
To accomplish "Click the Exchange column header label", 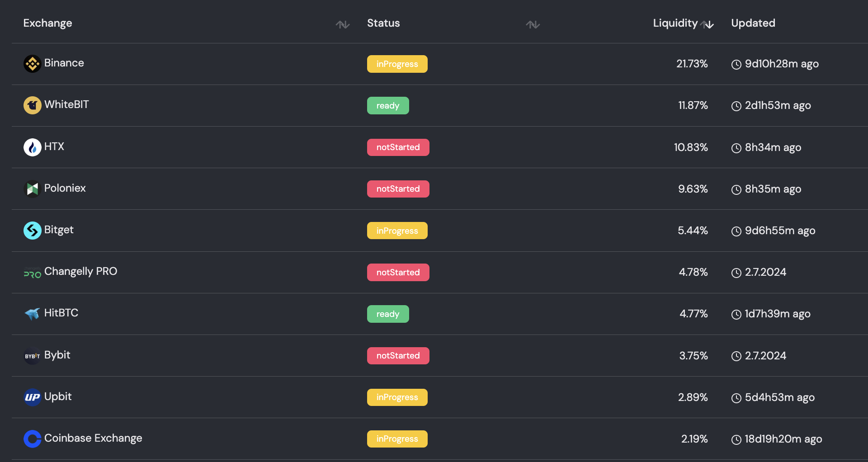I will click(x=47, y=23).
